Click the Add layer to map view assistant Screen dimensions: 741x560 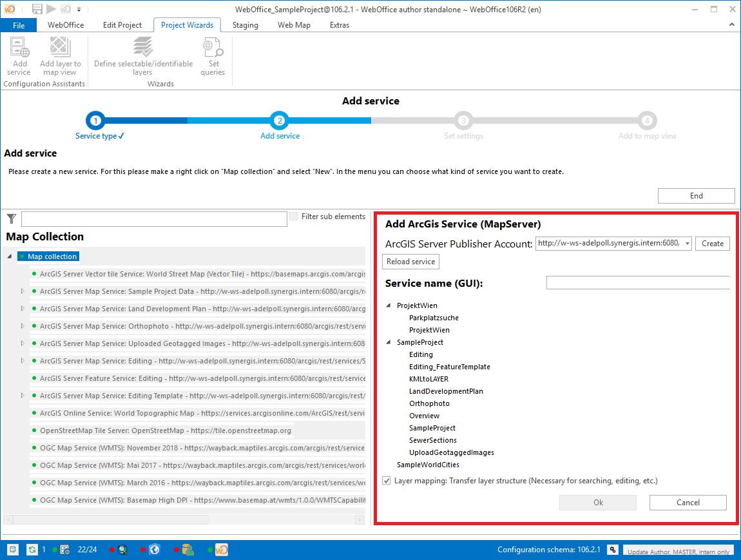[x=60, y=55]
